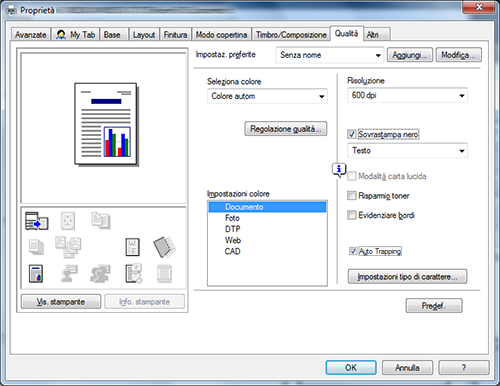The height and width of the screenshot is (386, 500).
Task: Open the Risoluzione 600 dpi dropdown
Action: coord(407,95)
